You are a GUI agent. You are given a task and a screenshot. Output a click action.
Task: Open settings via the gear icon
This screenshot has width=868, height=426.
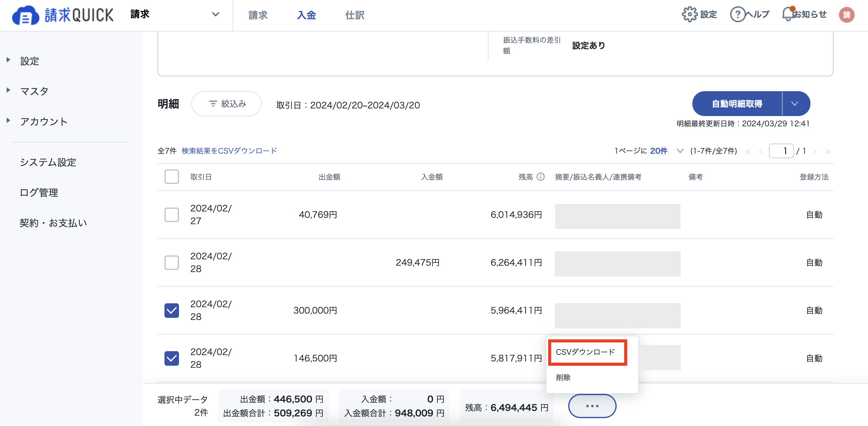pos(689,15)
